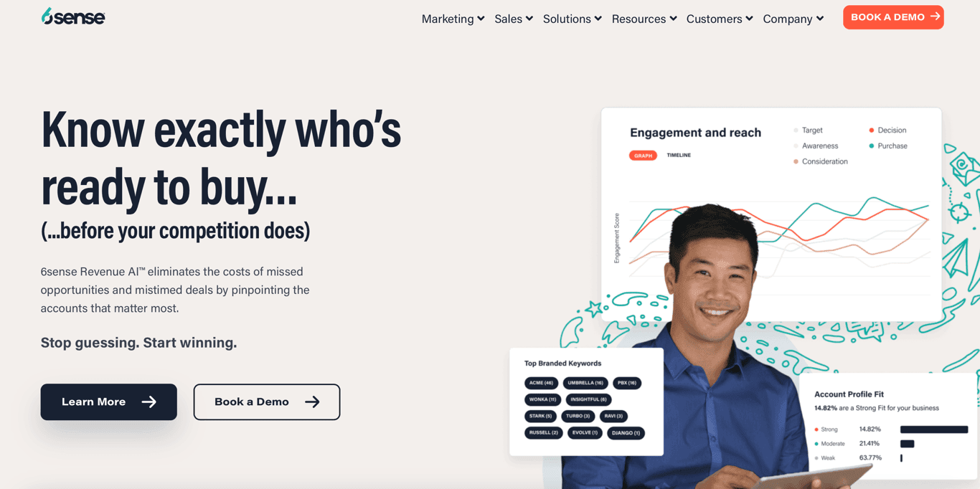Open the Solutions dropdown
The width and height of the screenshot is (980, 489).
coord(572,19)
